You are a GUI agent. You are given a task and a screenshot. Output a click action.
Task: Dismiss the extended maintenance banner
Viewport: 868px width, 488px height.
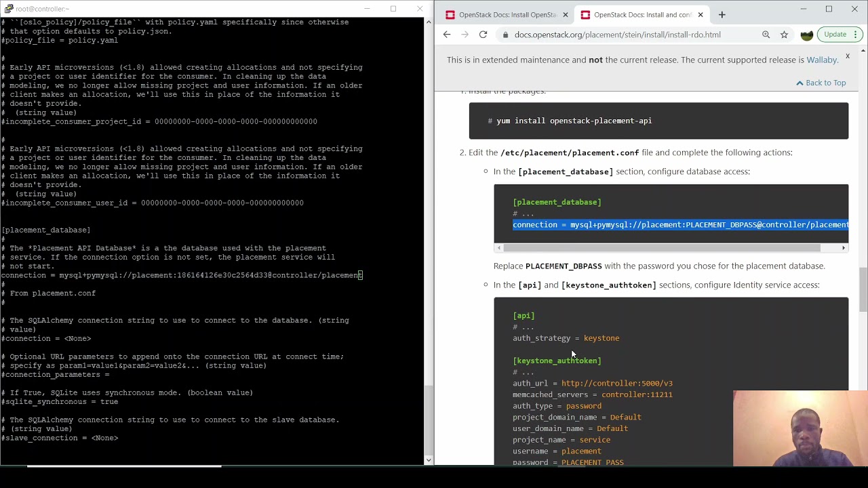click(847, 56)
